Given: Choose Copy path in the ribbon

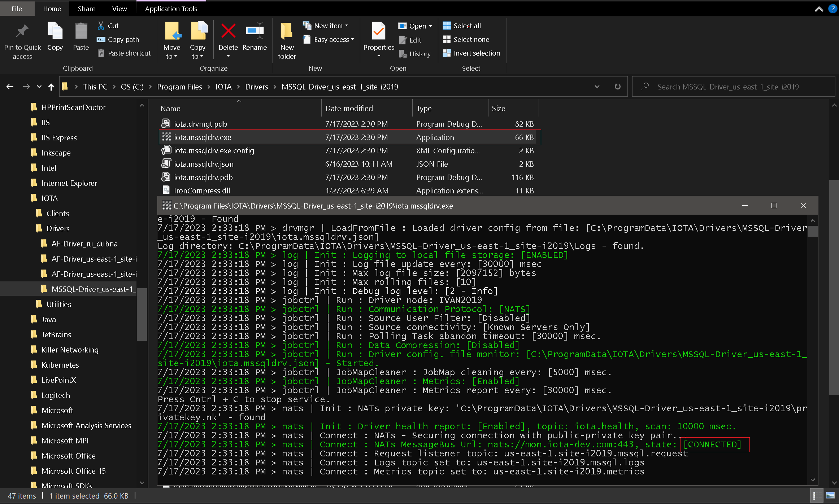Looking at the screenshot, I should [118, 39].
